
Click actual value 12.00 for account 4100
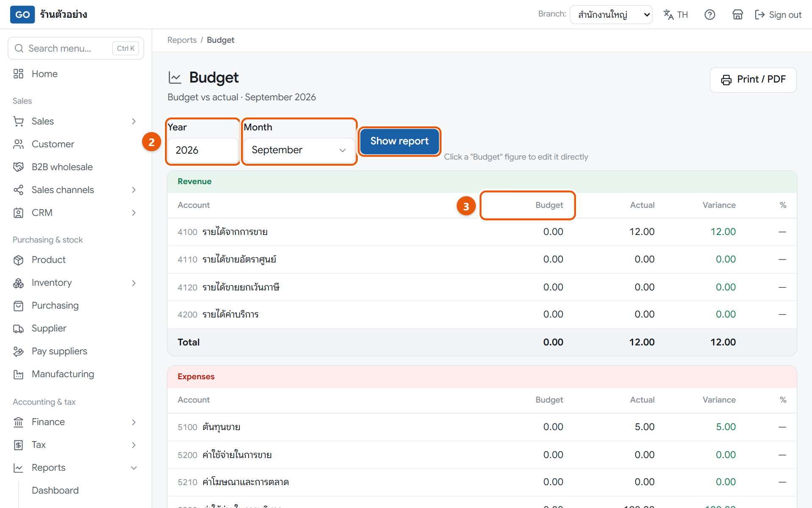(642, 232)
